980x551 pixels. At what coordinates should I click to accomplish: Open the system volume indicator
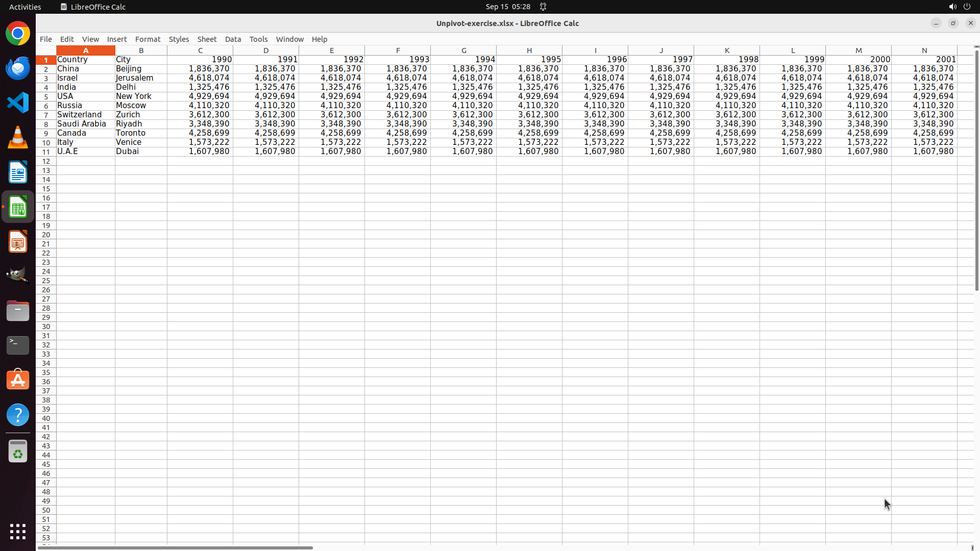pyautogui.click(x=952, y=7)
